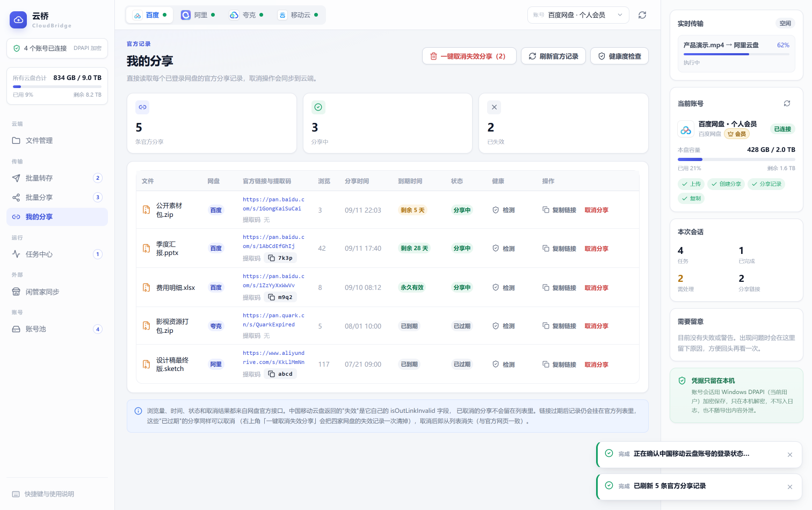812x510 pixels.
Task: Go to 批量分享 in the sidebar
Action: tap(57, 198)
